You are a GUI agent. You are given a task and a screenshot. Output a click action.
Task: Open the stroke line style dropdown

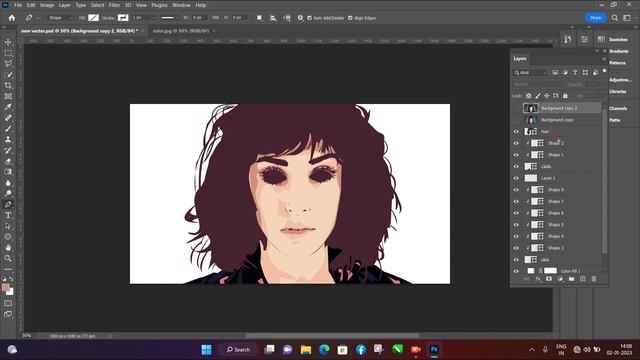(169, 18)
